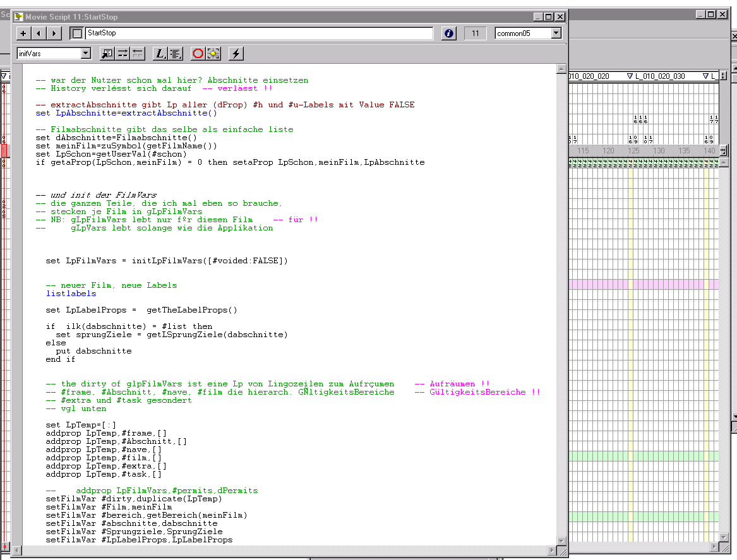The height and width of the screenshot is (560, 737).
Task: Click the line 'setFilmVar #bereich,getBereich(meinFilm)'
Action: 147,515
